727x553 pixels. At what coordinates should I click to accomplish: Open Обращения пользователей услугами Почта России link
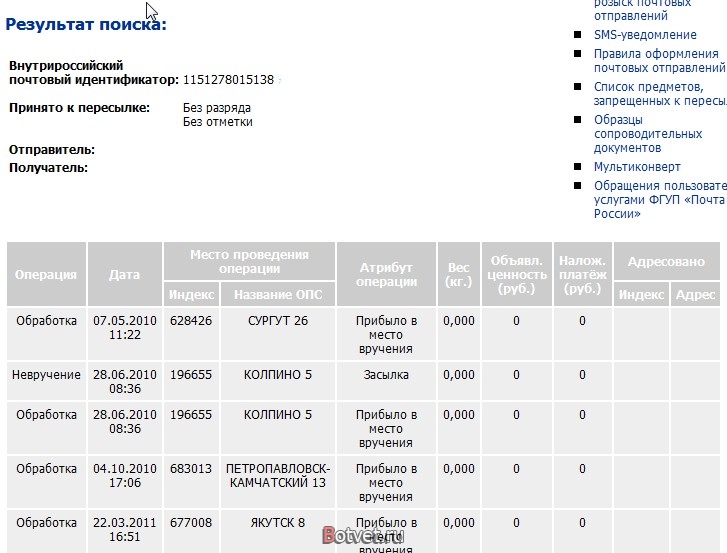(x=660, y=199)
